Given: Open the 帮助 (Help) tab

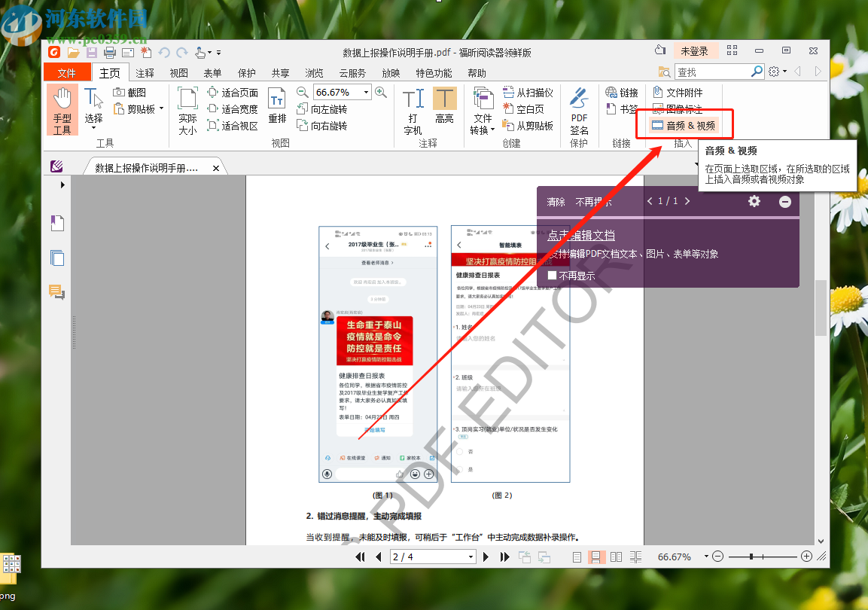Looking at the screenshot, I should click(477, 73).
